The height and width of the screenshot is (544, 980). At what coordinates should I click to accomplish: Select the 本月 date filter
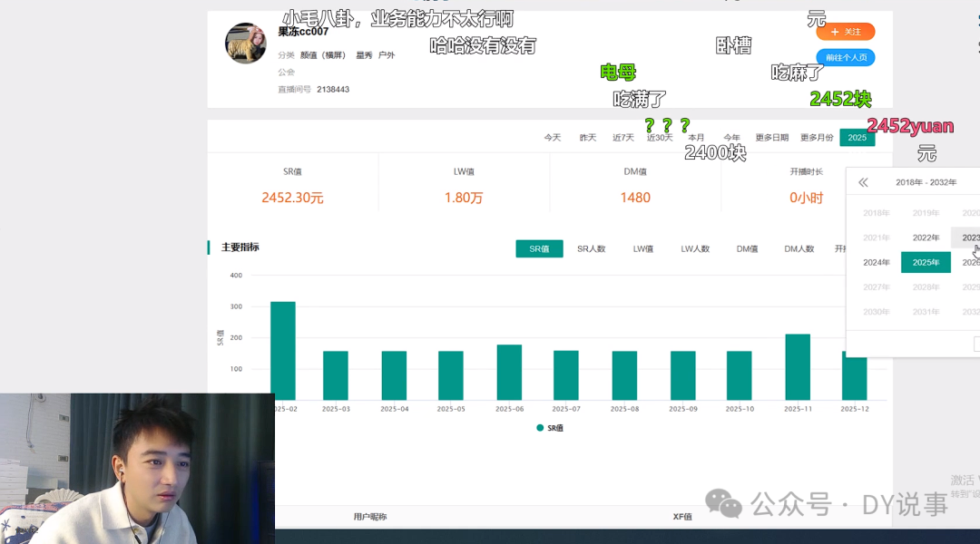pyautogui.click(x=696, y=138)
